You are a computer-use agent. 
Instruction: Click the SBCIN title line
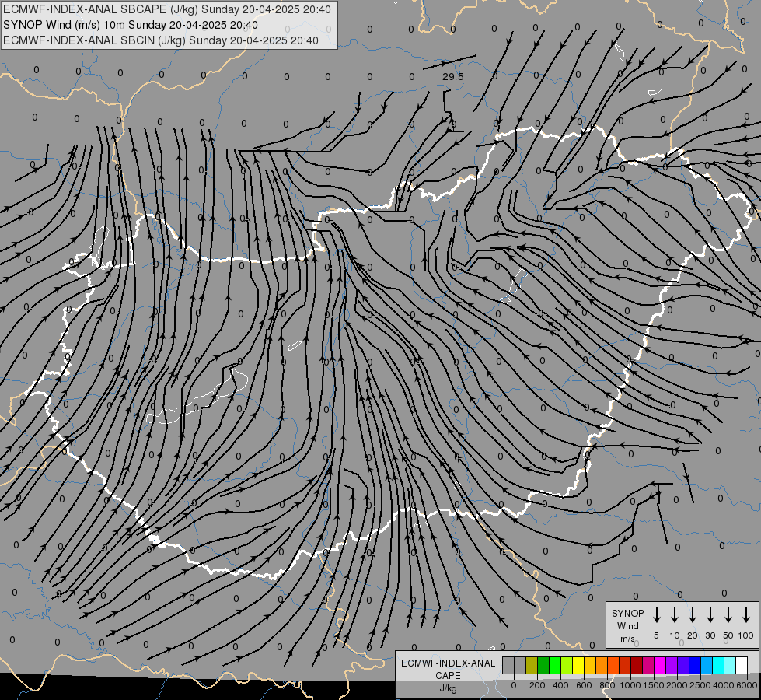161,40
